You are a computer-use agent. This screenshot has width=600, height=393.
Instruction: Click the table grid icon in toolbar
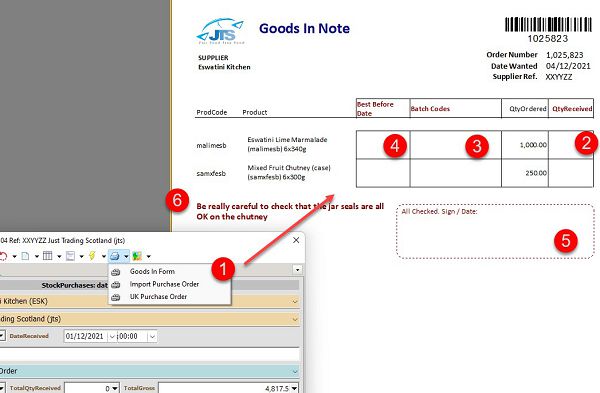coord(47,256)
